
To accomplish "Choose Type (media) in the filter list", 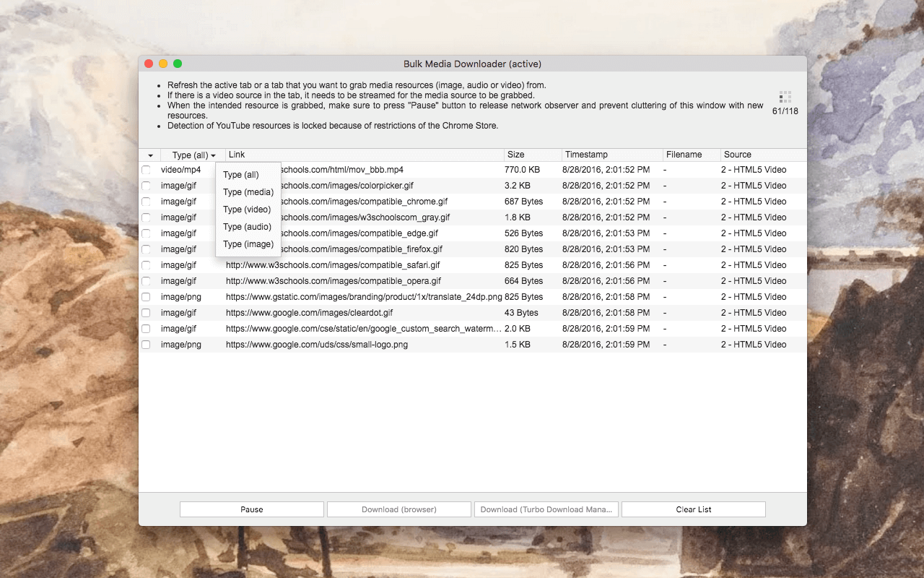I will 248,191.
